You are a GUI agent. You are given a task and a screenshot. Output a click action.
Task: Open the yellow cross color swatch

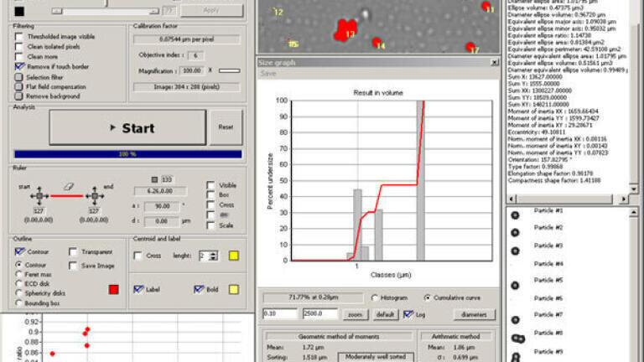click(234, 256)
